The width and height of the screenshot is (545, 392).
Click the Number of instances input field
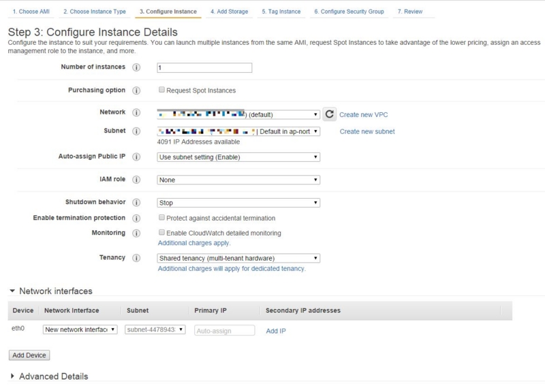[204, 68]
